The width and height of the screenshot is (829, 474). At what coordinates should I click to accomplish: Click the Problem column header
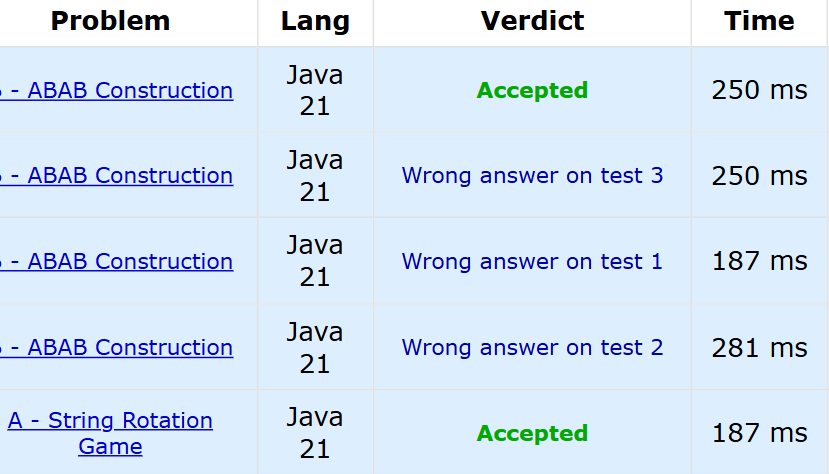110,21
